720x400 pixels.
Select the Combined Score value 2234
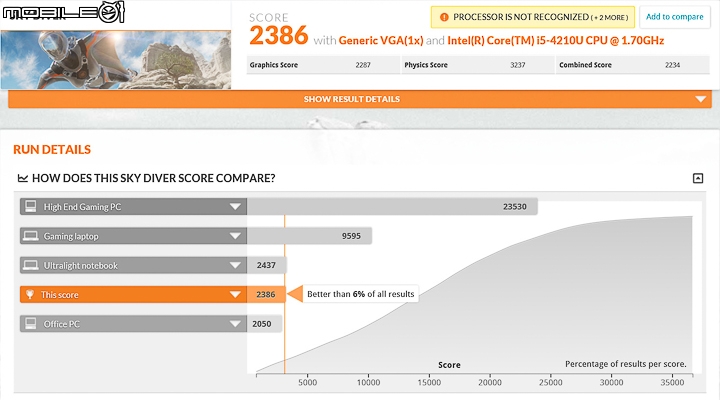coord(672,65)
